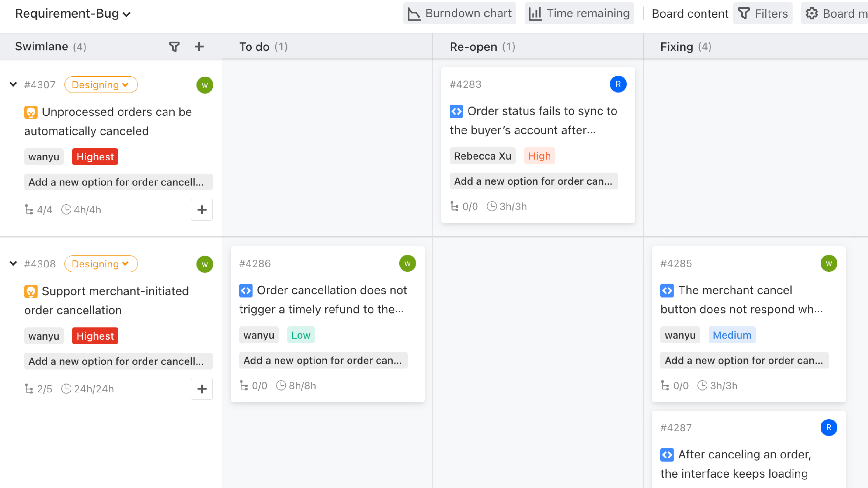Collapse swimlane #4308 with its chevron
The width and height of the screenshot is (868, 488).
pyautogui.click(x=13, y=264)
